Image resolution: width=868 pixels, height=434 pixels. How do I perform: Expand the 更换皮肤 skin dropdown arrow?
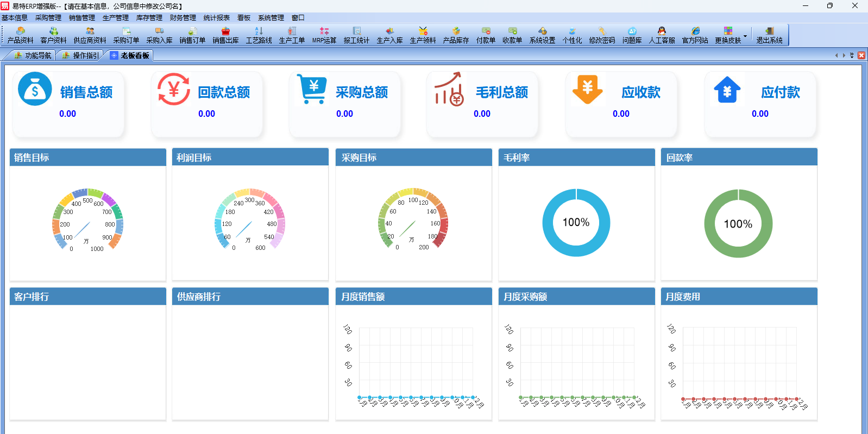(x=745, y=36)
